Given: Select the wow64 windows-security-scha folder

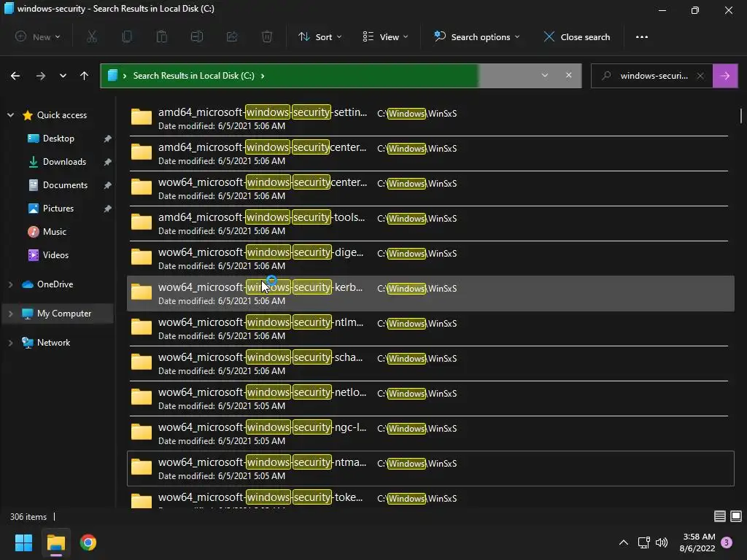Looking at the screenshot, I should [x=430, y=363].
